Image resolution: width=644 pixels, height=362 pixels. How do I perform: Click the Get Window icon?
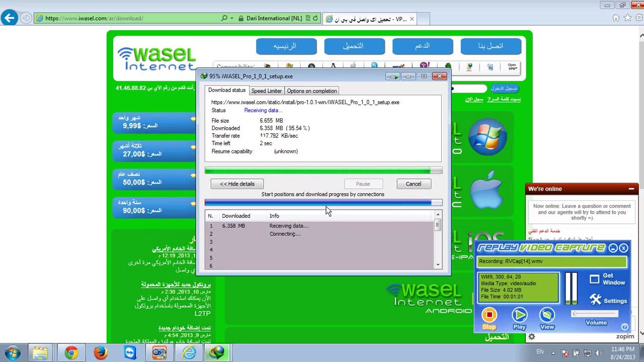click(595, 279)
